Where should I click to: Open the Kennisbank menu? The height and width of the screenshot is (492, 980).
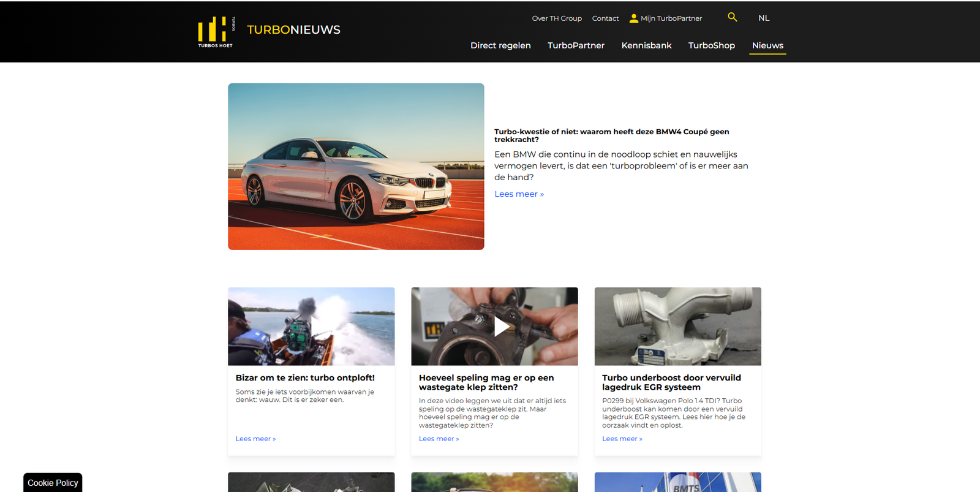(x=646, y=45)
